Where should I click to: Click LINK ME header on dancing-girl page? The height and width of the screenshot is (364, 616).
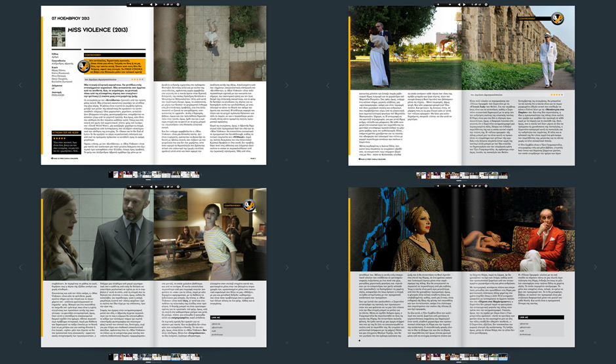tap(233, 318)
